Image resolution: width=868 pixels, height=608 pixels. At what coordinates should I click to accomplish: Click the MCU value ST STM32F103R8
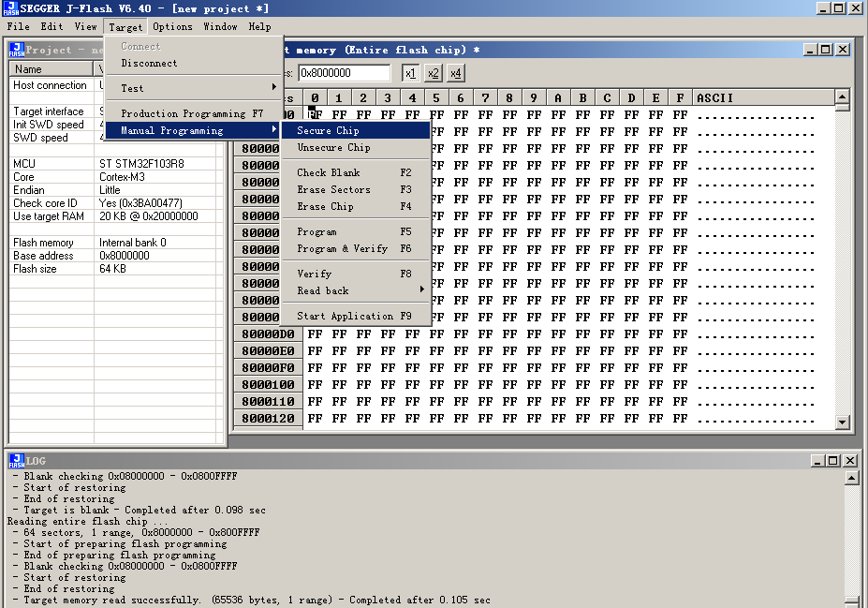141,164
